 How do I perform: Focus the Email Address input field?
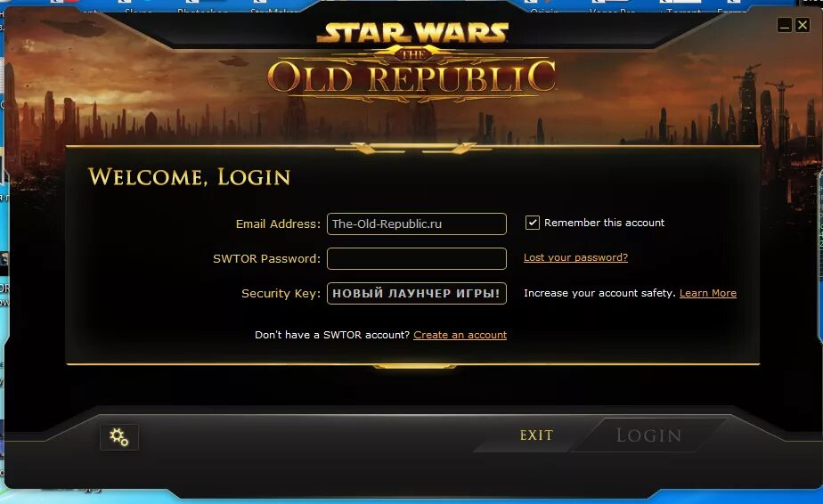(x=416, y=224)
